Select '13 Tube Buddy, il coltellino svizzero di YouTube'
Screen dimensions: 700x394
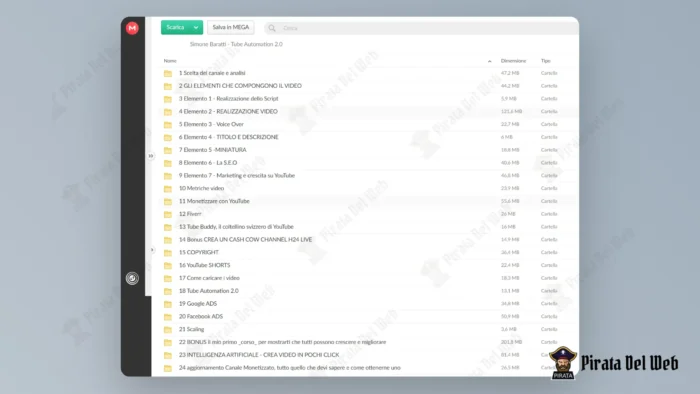pos(236,227)
